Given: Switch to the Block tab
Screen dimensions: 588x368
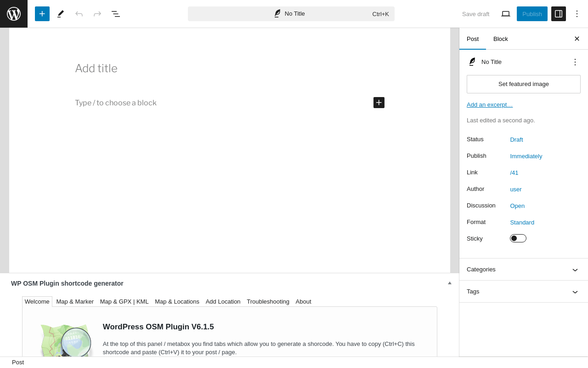Looking at the screenshot, I should [501, 39].
